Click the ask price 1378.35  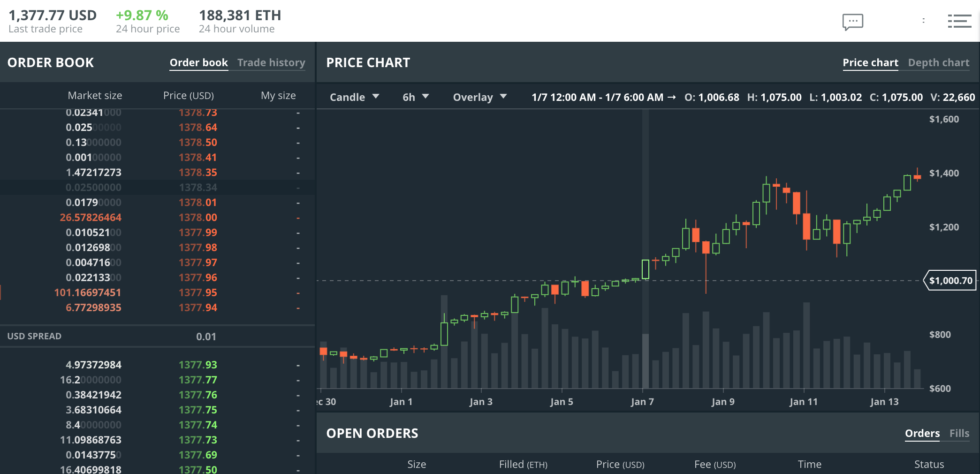tap(198, 172)
